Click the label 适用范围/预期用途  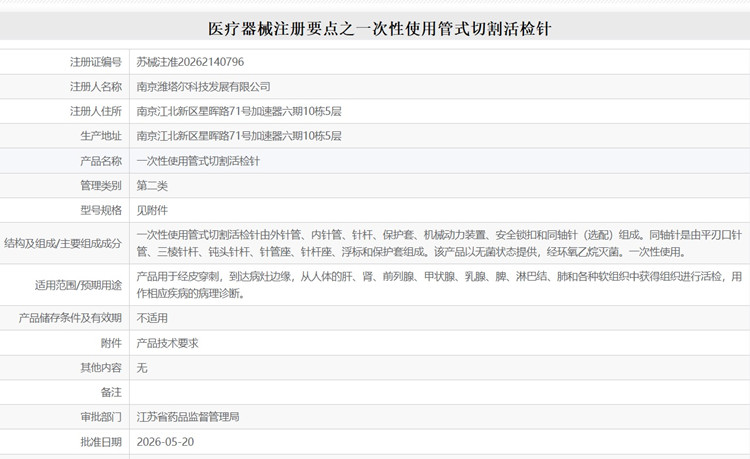tap(78, 285)
